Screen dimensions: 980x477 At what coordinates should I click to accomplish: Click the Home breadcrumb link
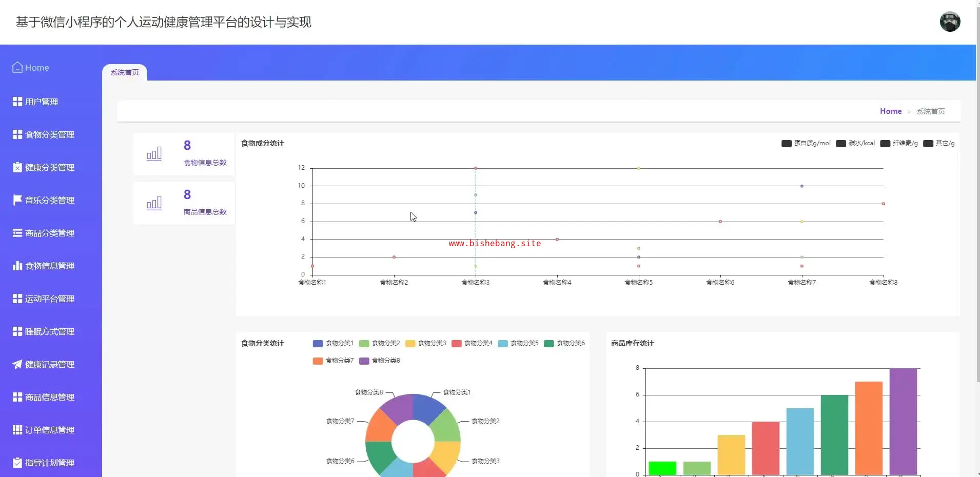coord(890,111)
